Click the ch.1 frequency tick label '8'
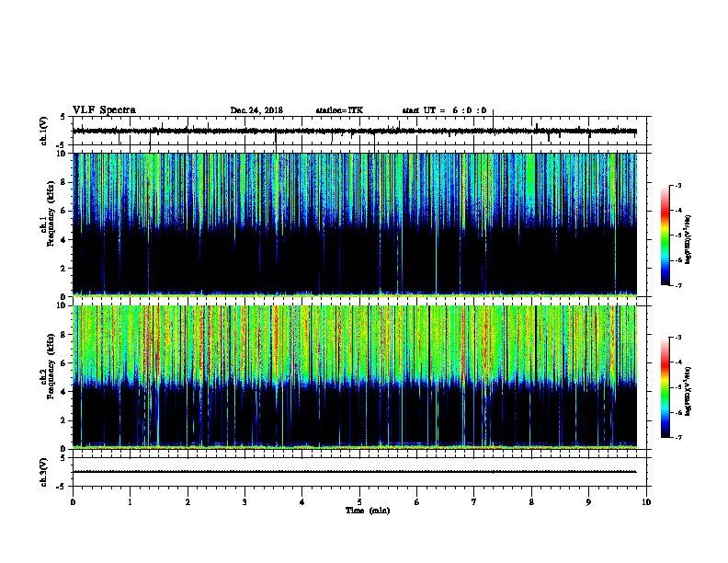This screenshot has height=563, width=728. coord(63,182)
